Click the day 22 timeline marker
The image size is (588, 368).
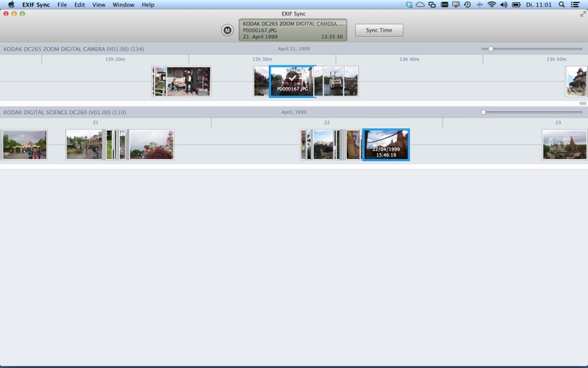326,123
